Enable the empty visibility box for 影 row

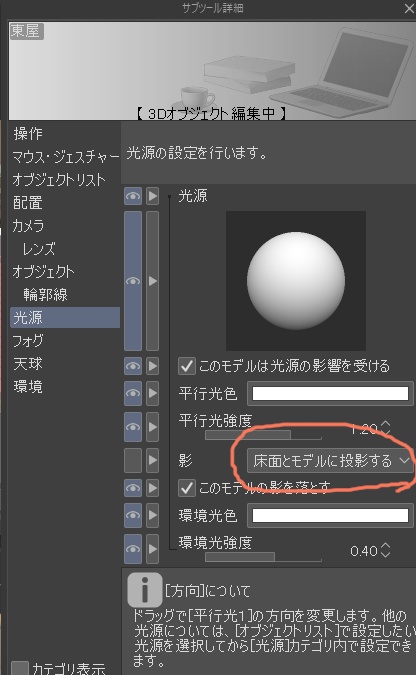[x=133, y=460]
